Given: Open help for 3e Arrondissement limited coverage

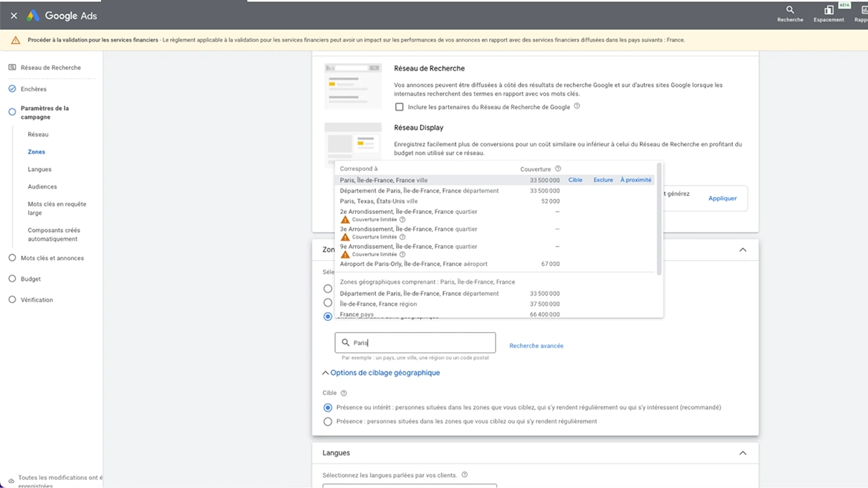Looking at the screenshot, I should pyautogui.click(x=403, y=237).
